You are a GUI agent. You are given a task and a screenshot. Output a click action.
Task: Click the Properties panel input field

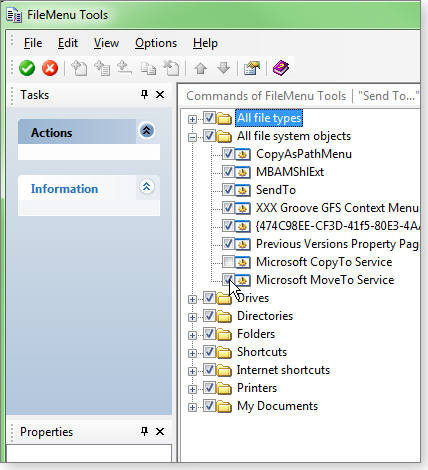89,453
